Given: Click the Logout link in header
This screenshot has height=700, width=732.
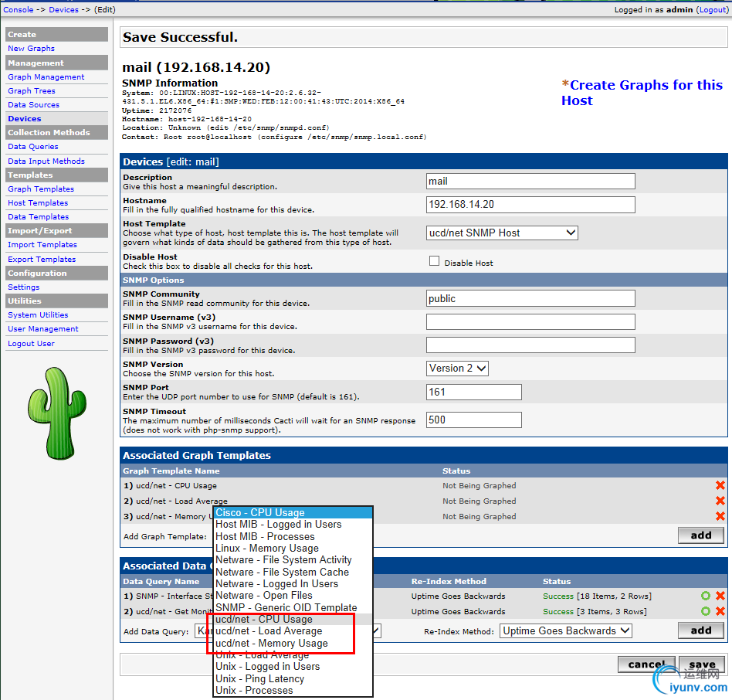Looking at the screenshot, I should coord(713,9).
